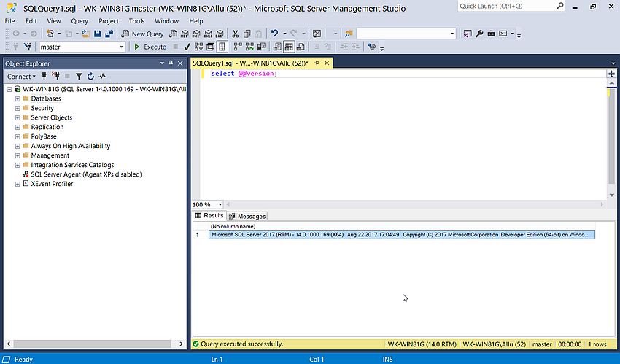The width and height of the screenshot is (620, 364).
Task: Collapse the WK-WIN81G server node
Action: click(x=9, y=89)
